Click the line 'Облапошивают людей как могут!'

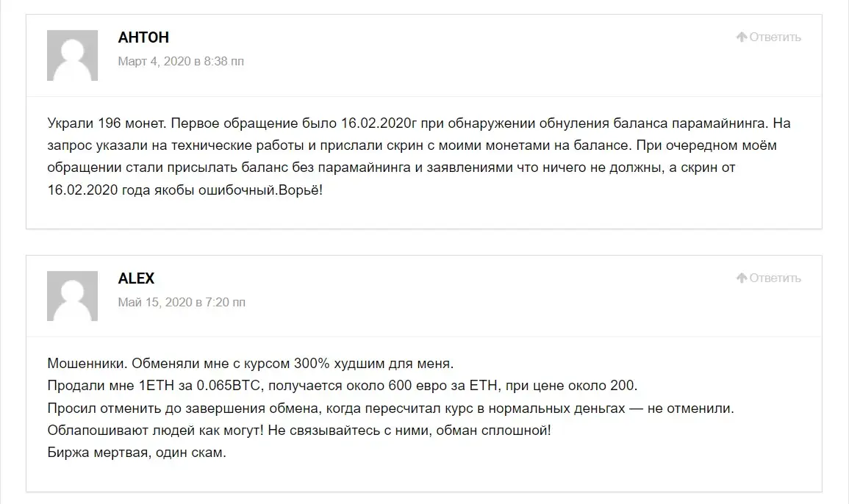299,431
